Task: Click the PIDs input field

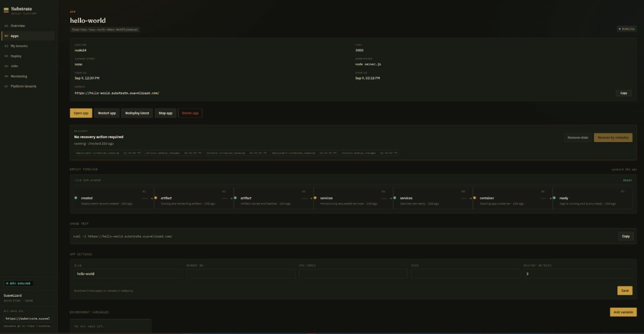Action: 465,274
